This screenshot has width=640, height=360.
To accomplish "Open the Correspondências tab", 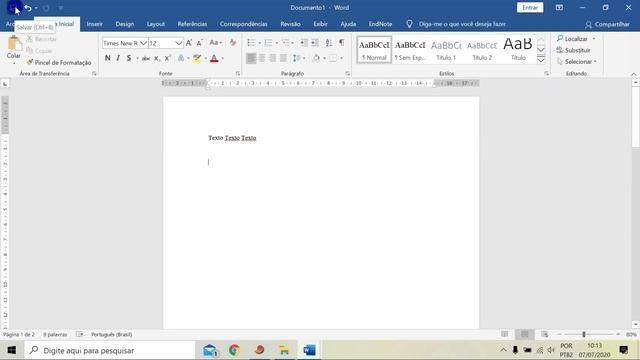I will point(244,24).
